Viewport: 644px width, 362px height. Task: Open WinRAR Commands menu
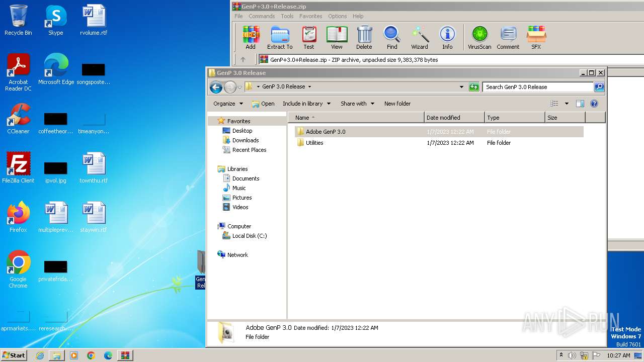coord(262,16)
